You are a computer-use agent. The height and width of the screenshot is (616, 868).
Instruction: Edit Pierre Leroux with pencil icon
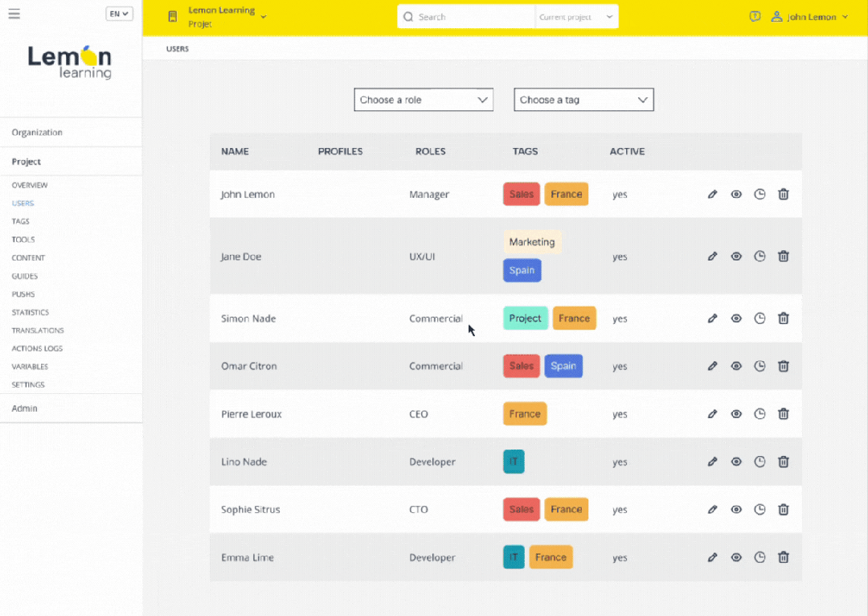[x=712, y=414]
